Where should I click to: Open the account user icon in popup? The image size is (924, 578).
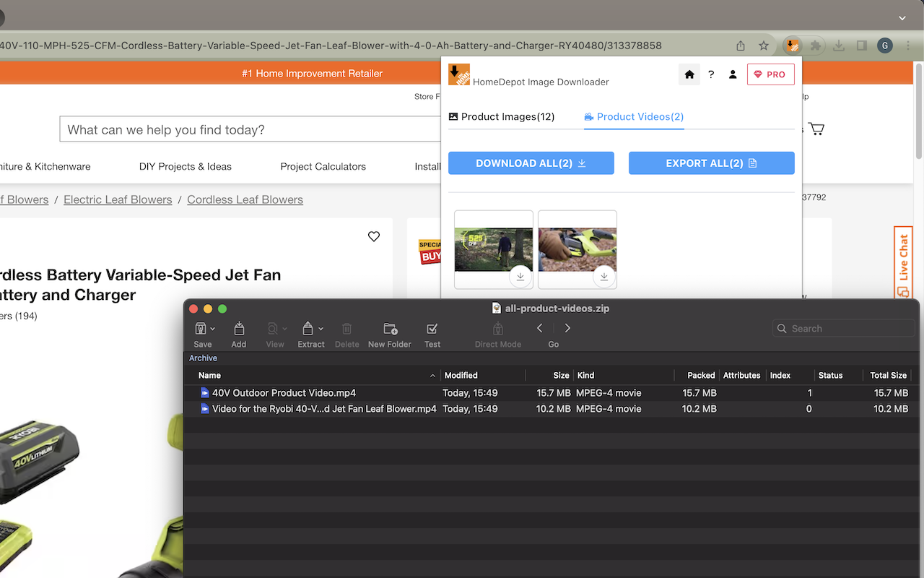coord(733,74)
